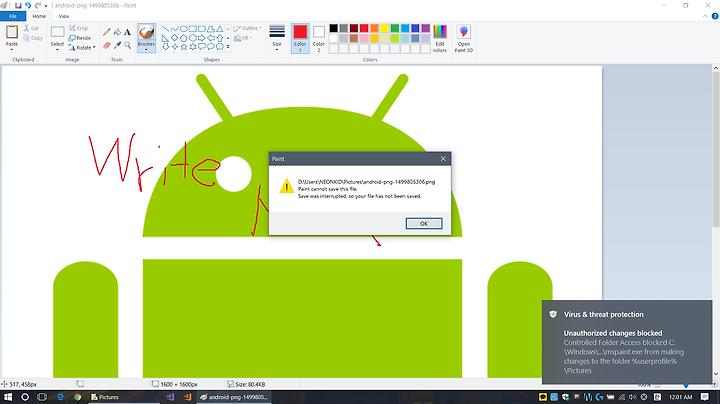This screenshot has height=404, width=720.
Task: Select the Eraser tool
Action: point(107,45)
